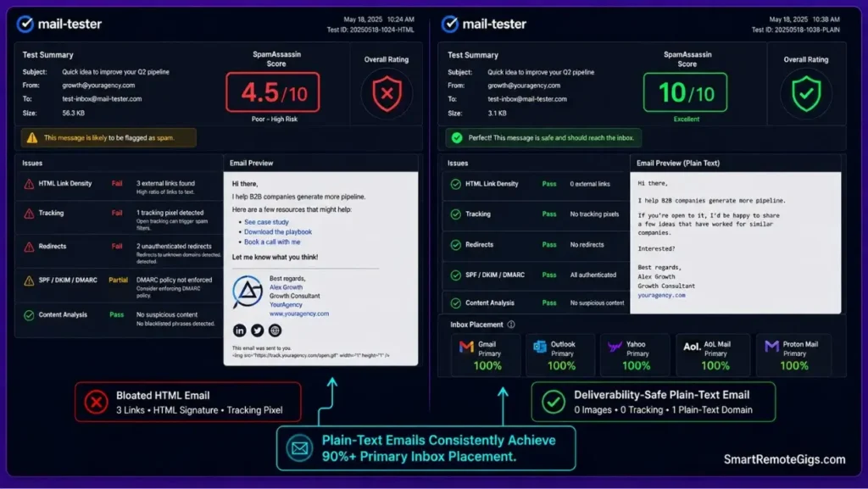This screenshot has height=489, width=868.
Task: Click failed Tracking warning icon
Action: (29, 214)
